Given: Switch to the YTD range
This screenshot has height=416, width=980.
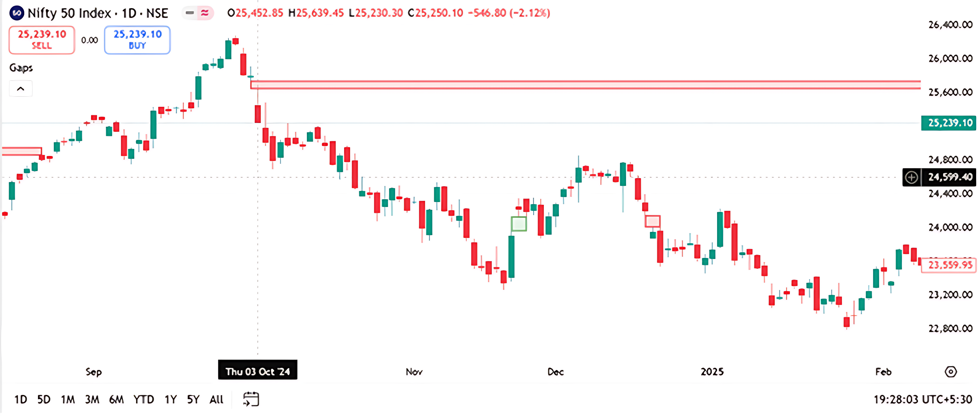Looking at the screenshot, I should (143, 399).
